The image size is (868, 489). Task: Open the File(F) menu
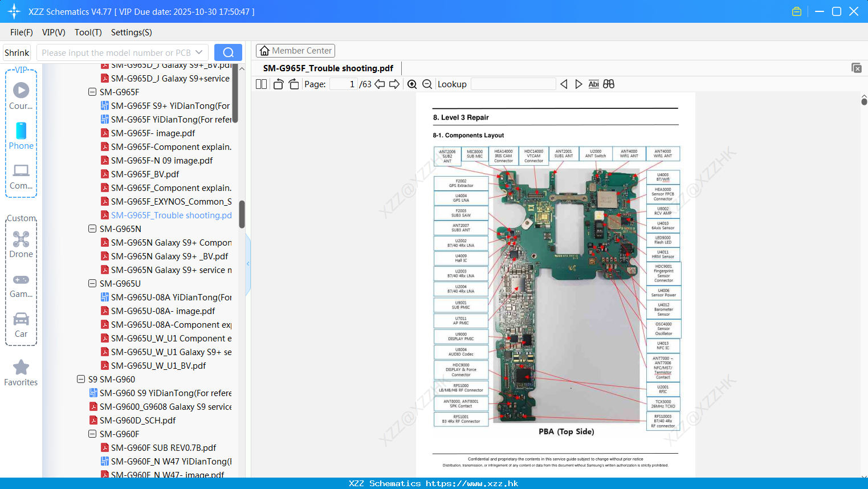point(22,32)
